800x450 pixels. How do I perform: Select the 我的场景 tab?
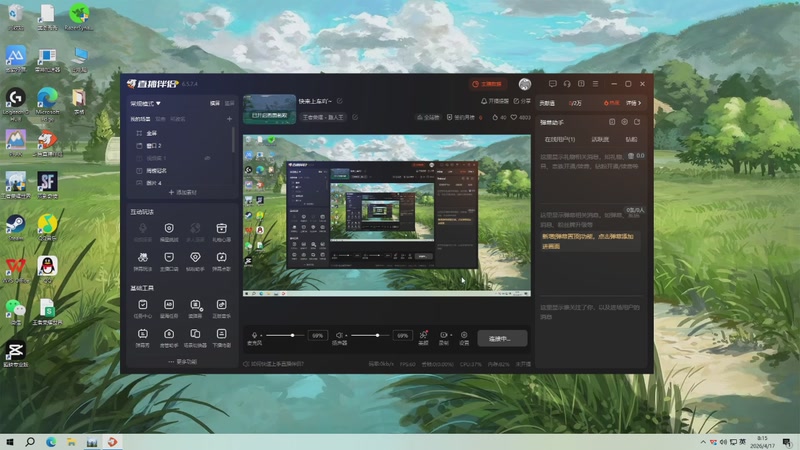[140, 119]
